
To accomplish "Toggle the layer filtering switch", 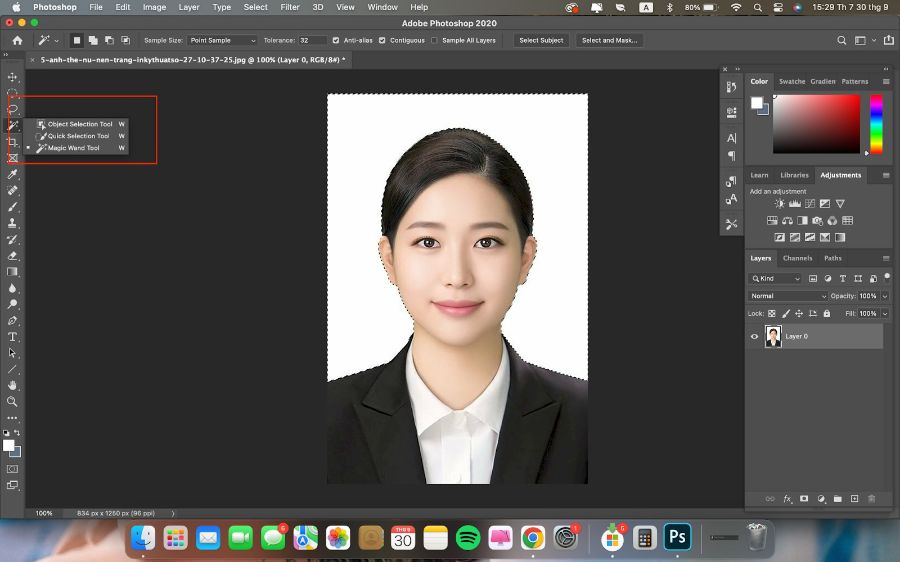I will point(887,277).
